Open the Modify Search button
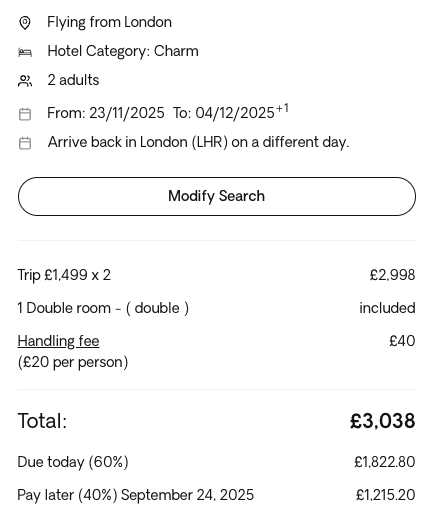 pos(217,196)
